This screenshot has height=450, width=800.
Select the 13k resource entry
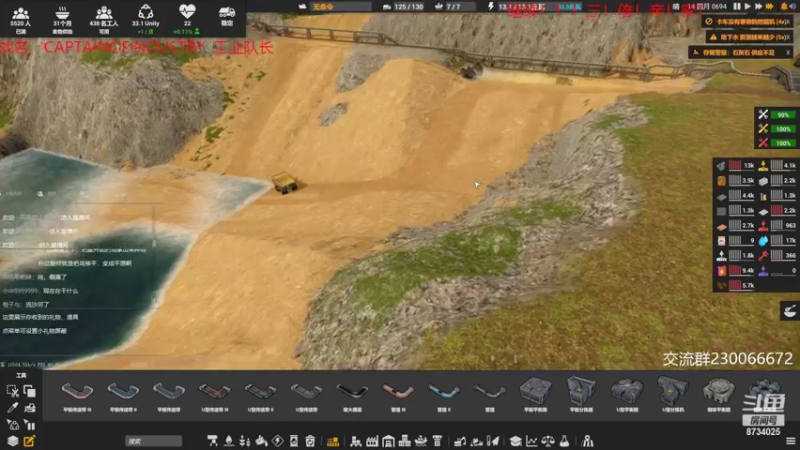coord(735,165)
